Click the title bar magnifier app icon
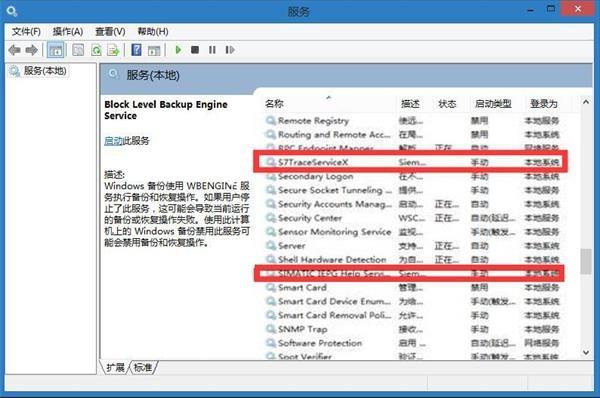 click(x=12, y=11)
